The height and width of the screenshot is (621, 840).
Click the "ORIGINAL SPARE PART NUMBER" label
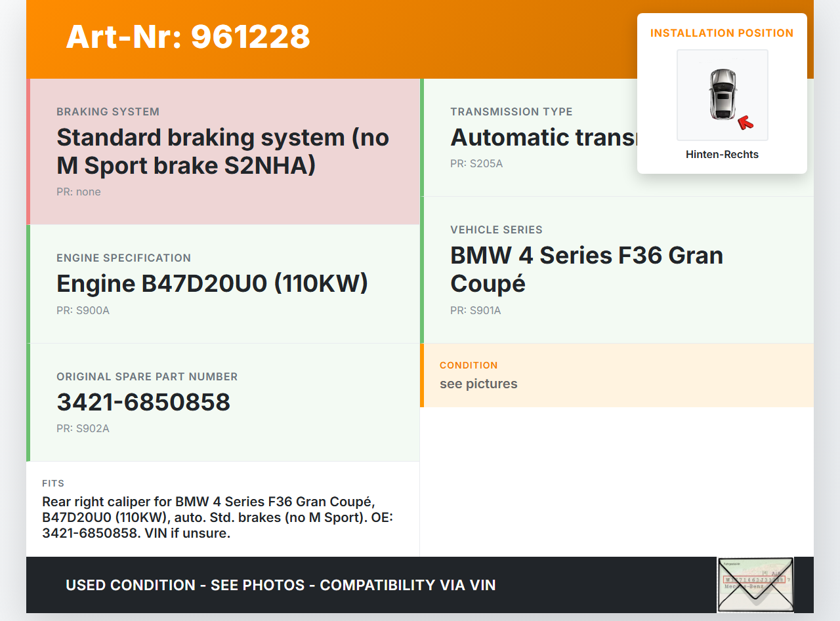147,377
